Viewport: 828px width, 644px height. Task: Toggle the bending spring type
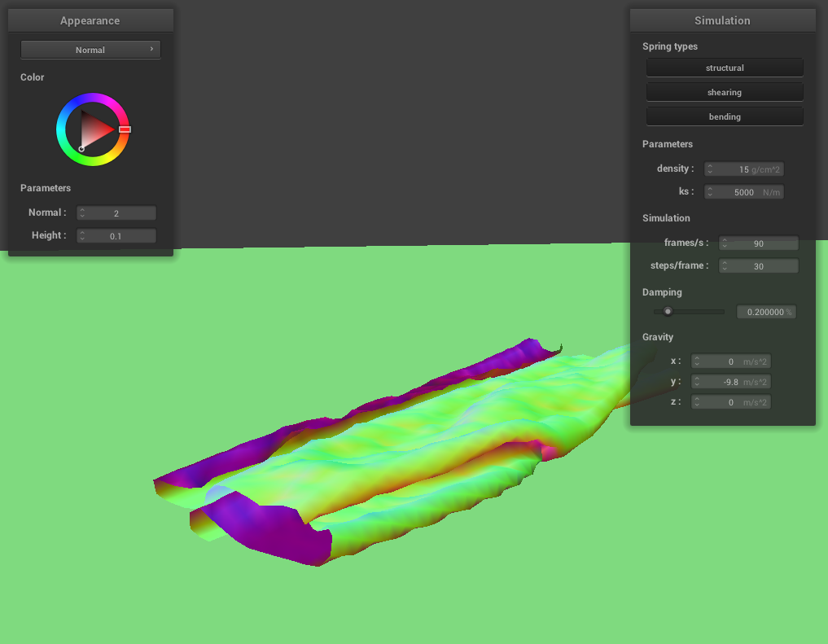coord(725,116)
